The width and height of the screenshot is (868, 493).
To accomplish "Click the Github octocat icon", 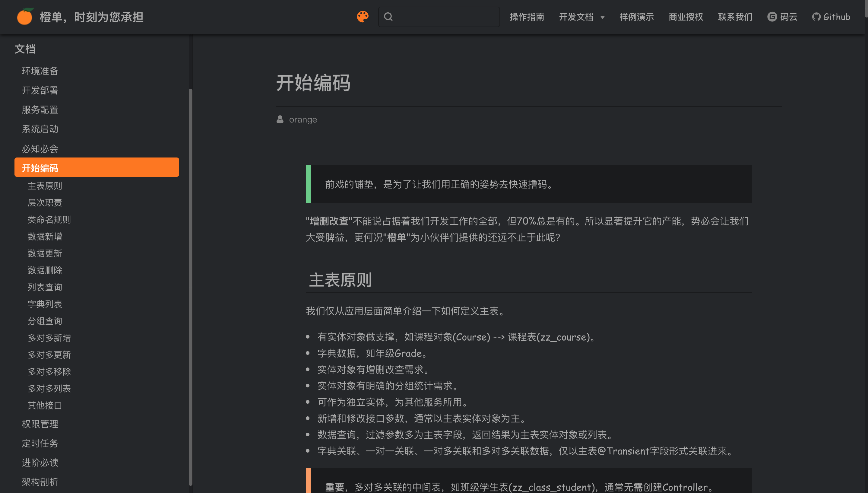I will pos(816,17).
